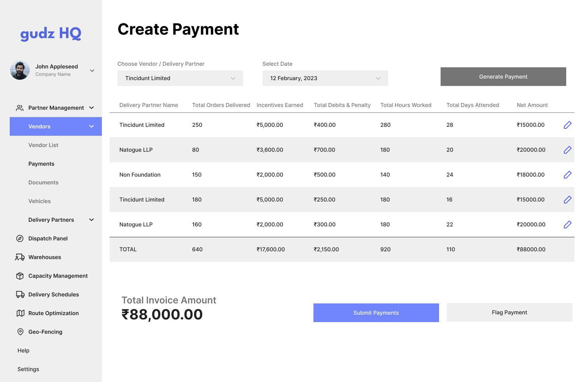The image size is (588, 382).
Task: Click edit pencil for first Tincidunt Limited row
Action: point(567,125)
